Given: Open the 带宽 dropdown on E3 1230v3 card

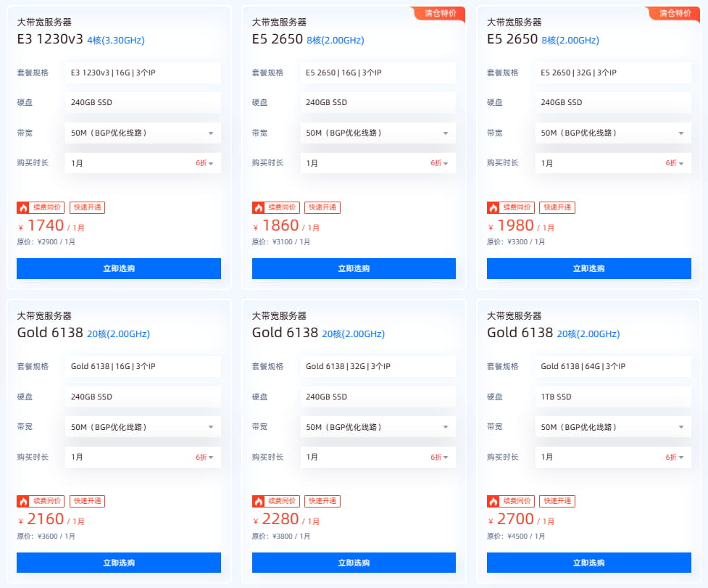Looking at the screenshot, I should coord(143,133).
